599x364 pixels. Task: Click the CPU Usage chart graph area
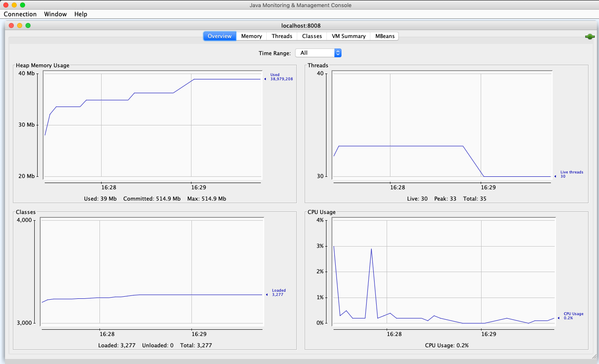click(x=444, y=272)
